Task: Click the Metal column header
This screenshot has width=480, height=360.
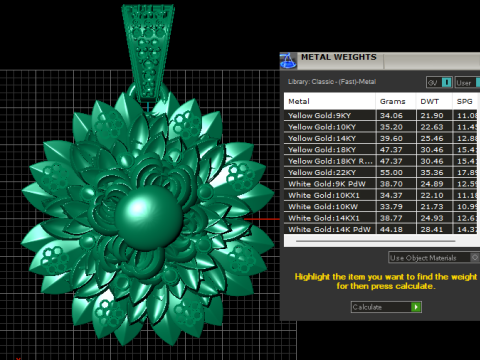Action: pos(329,101)
